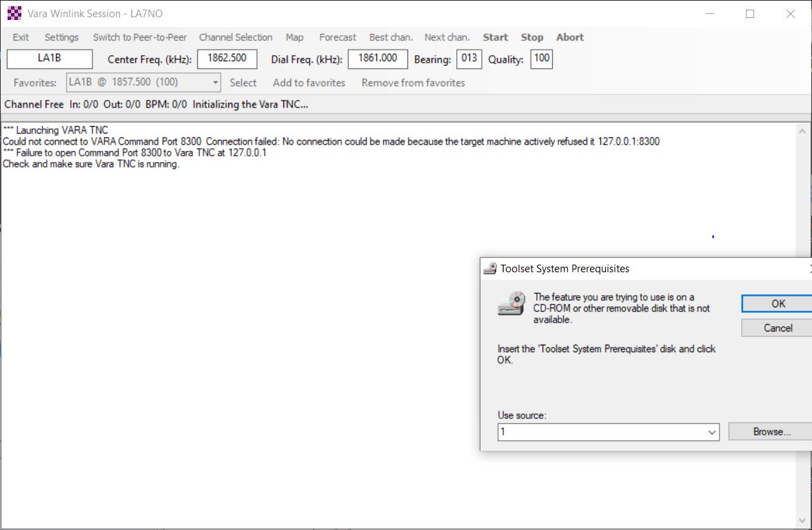Open the Settings menu
This screenshot has height=530, width=812.
coord(61,37)
